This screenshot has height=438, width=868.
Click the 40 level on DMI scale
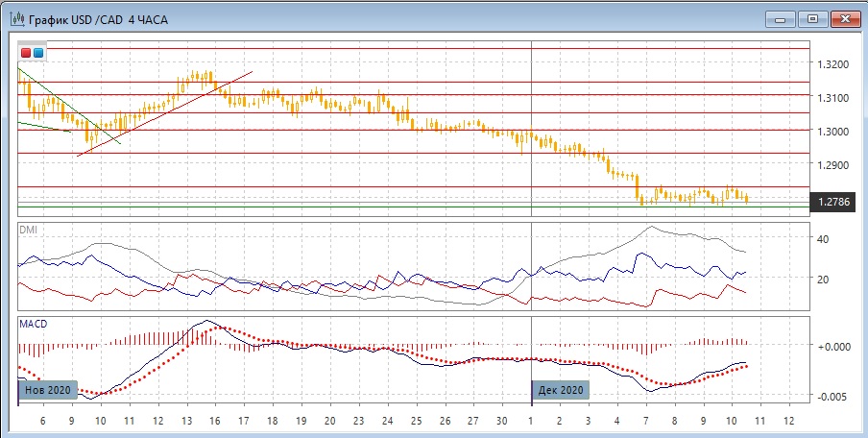[x=822, y=238]
